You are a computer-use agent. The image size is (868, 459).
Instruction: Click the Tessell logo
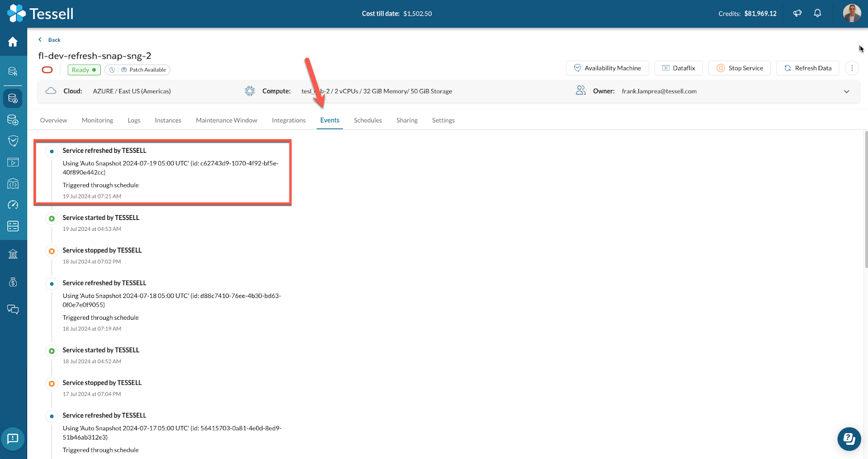point(40,14)
